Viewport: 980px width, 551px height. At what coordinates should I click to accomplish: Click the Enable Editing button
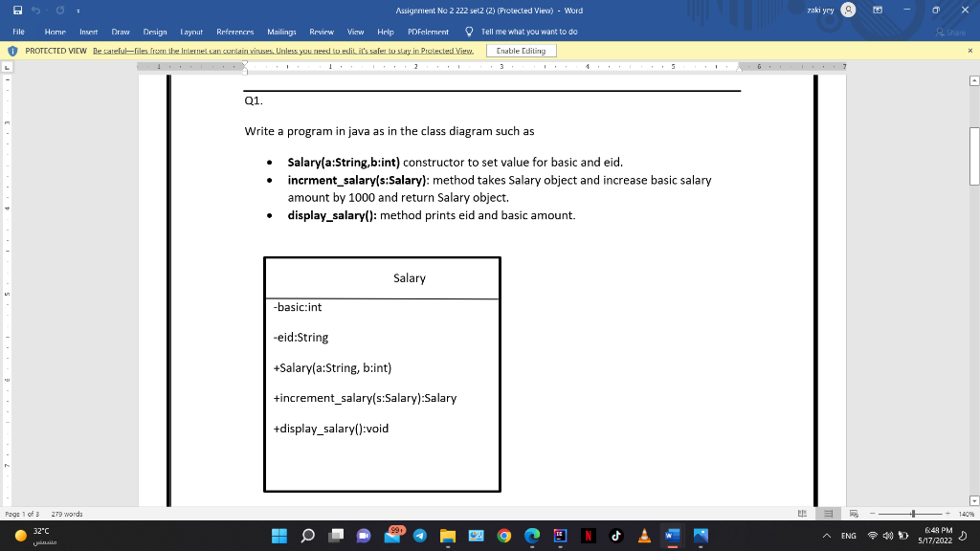522,50
